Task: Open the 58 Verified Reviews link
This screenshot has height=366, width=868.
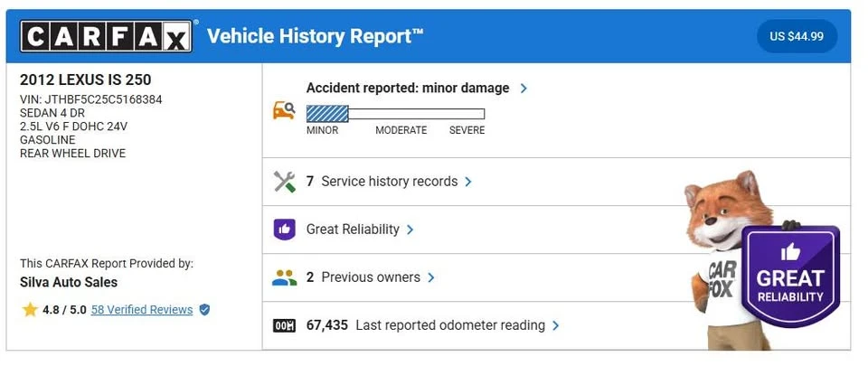Action: (x=142, y=310)
